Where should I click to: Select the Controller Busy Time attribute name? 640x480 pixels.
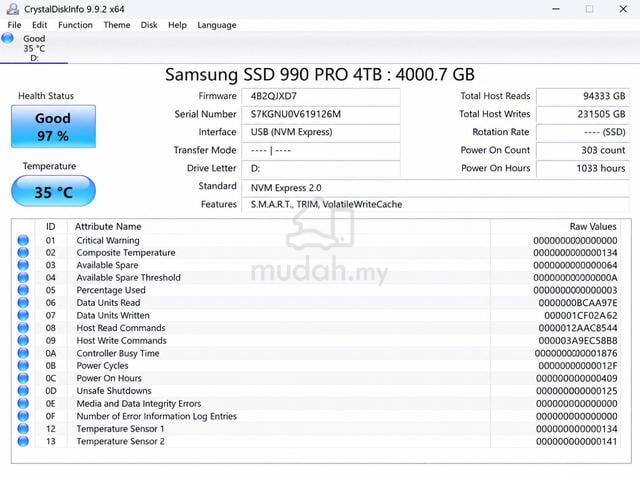[118, 353]
